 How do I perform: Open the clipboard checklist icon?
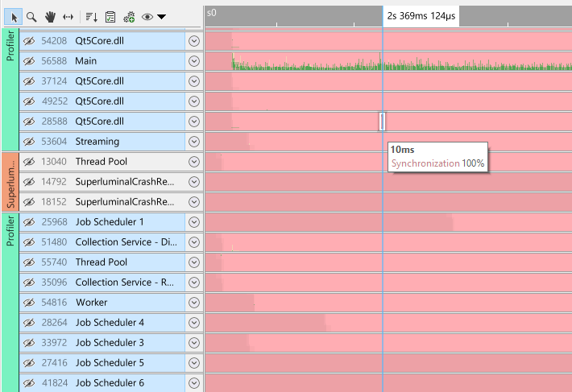point(110,16)
